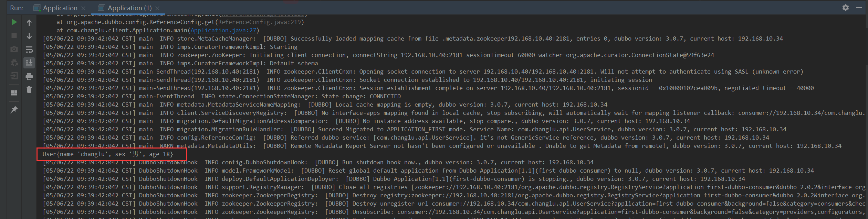The image size is (868, 219).
Task: Print the console output with the printer icon
Action: (x=29, y=76)
